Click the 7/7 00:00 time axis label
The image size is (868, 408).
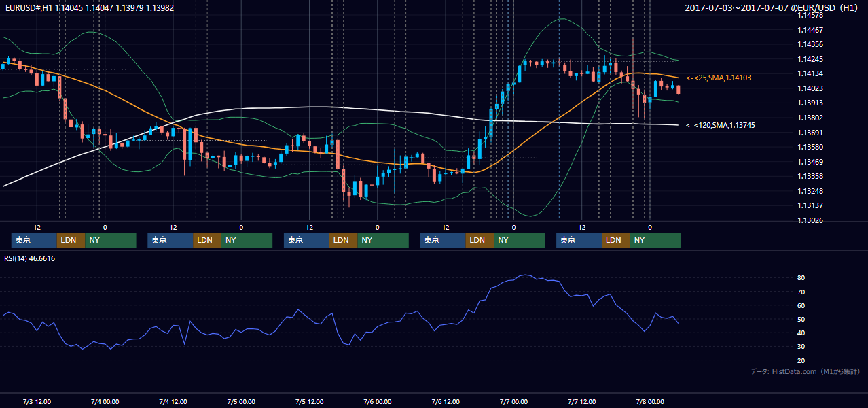[513, 401]
